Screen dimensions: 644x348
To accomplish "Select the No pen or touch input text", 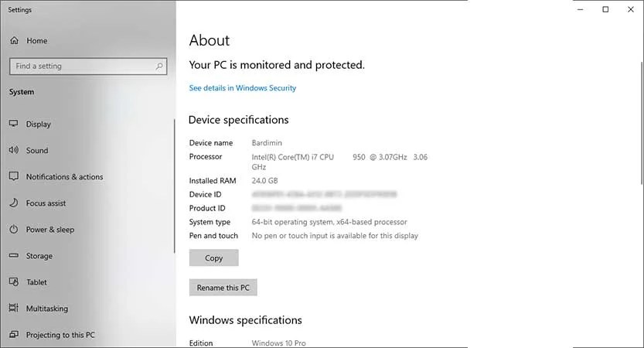I will click(335, 235).
